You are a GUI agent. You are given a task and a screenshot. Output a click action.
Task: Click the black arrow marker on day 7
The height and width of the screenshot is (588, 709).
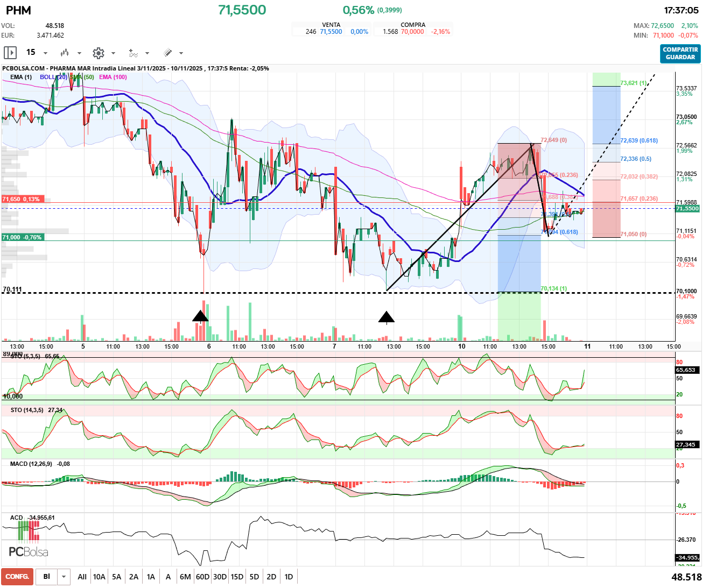387,317
